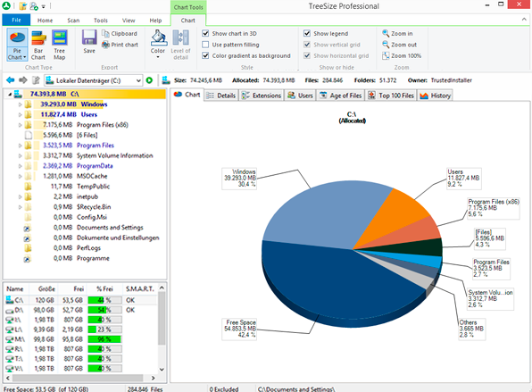Collapse the C:\ root node

coord(10,94)
